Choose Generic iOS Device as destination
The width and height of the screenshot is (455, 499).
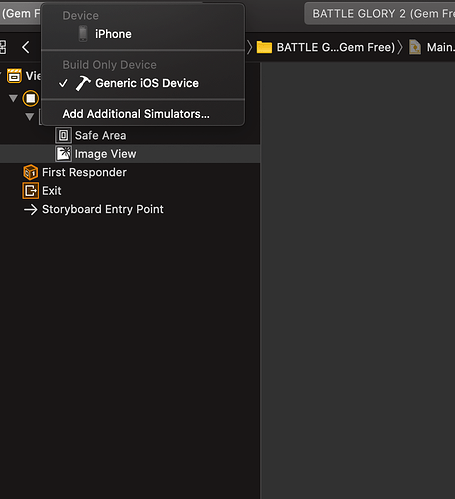[x=143, y=83]
